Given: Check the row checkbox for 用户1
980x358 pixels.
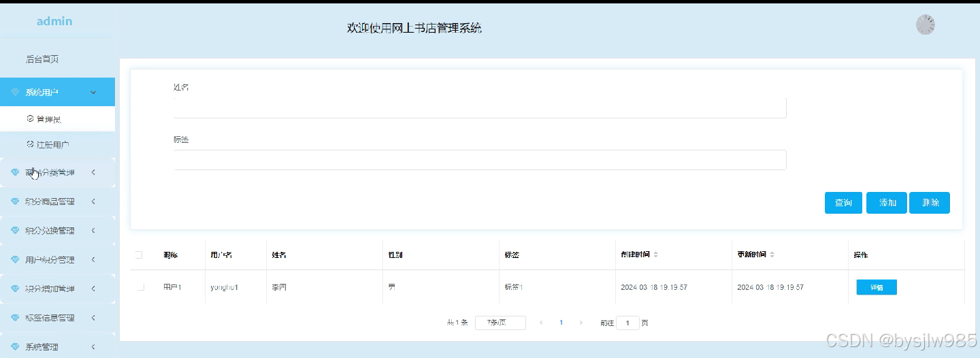Looking at the screenshot, I should [x=140, y=287].
